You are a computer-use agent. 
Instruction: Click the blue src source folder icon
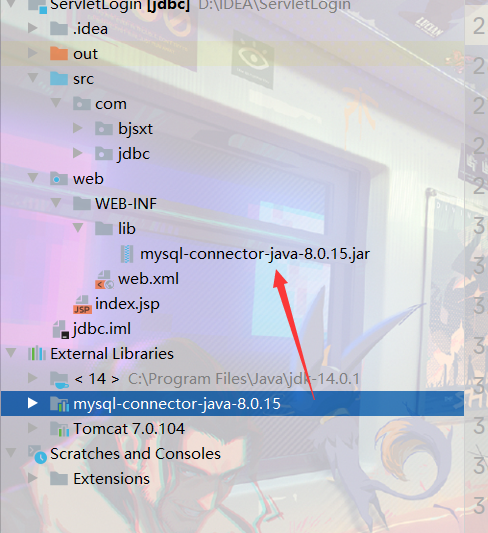[x=59, y=79]
